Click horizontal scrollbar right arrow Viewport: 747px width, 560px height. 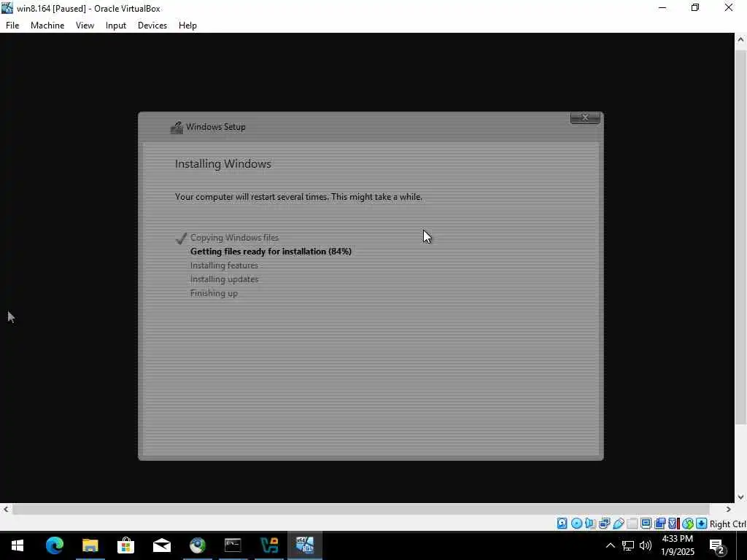point(728,509)
